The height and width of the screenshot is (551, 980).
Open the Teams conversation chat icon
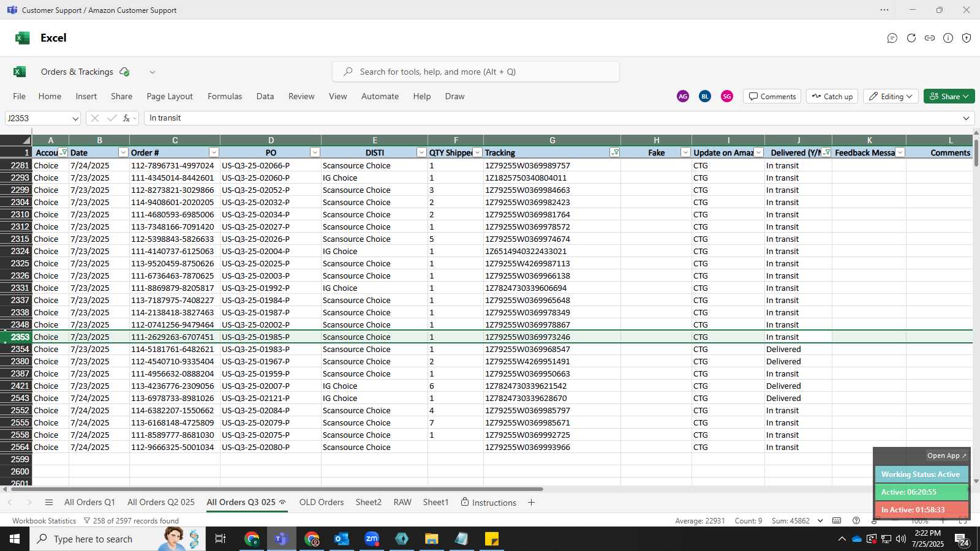tap(892, 38)
